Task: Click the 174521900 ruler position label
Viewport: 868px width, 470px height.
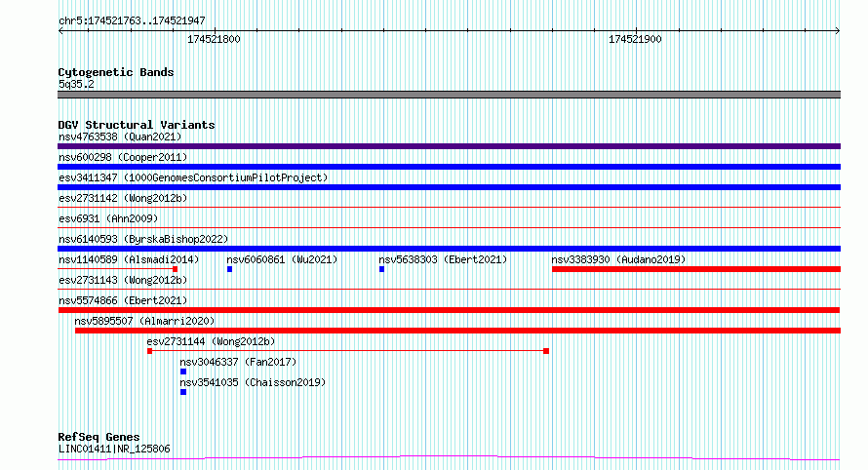Action: pos(635,39)
